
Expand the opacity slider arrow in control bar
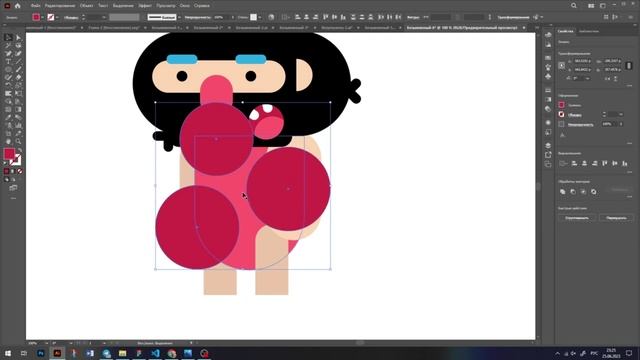coord(233,17)
